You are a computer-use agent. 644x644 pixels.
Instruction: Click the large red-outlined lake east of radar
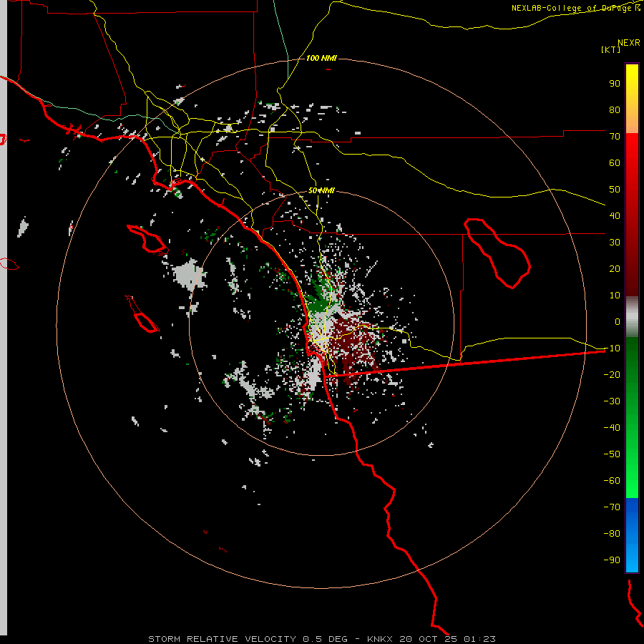point(497,253)
